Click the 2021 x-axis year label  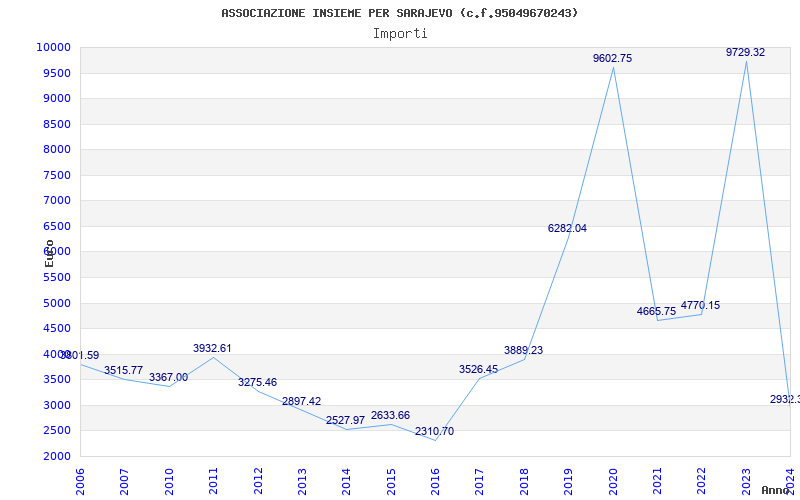(657, 482)
